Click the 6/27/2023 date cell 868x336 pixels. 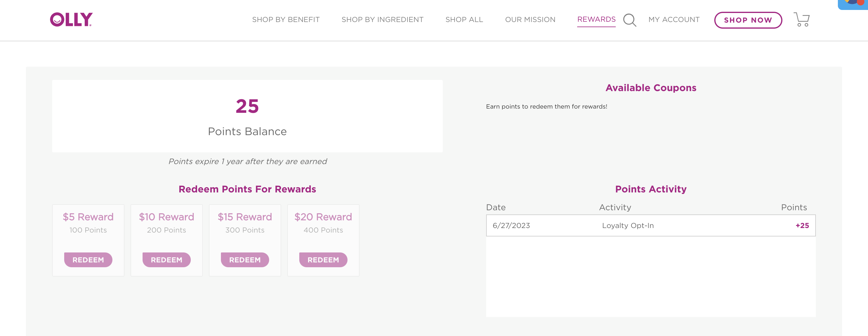(x=511, y=226)
